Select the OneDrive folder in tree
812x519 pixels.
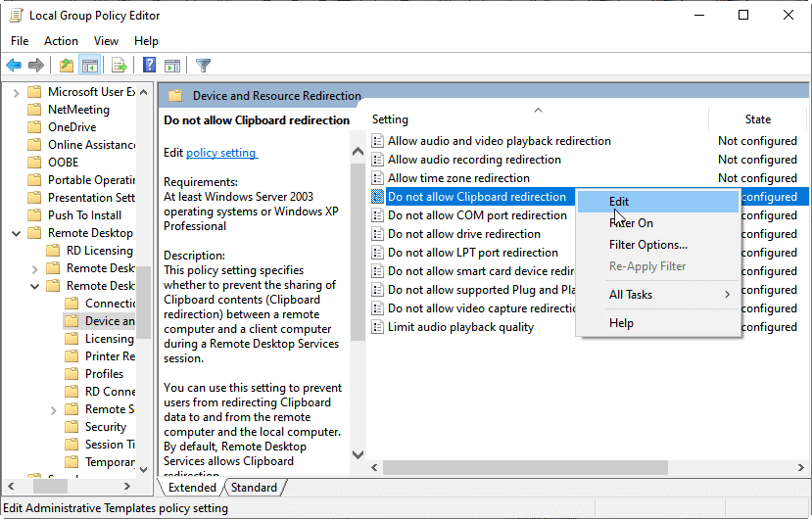click(72, 127)
